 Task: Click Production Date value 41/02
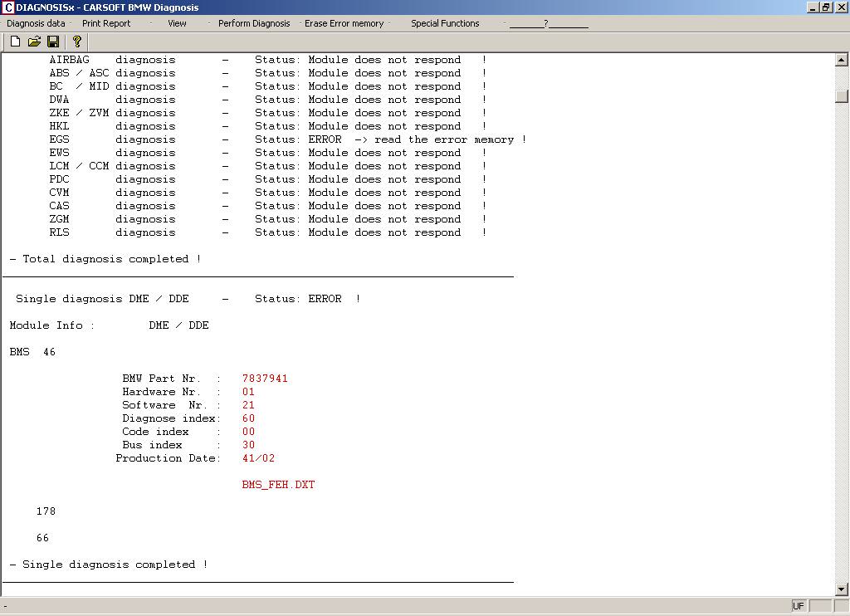pyautogui.click(x=259, y=458)
